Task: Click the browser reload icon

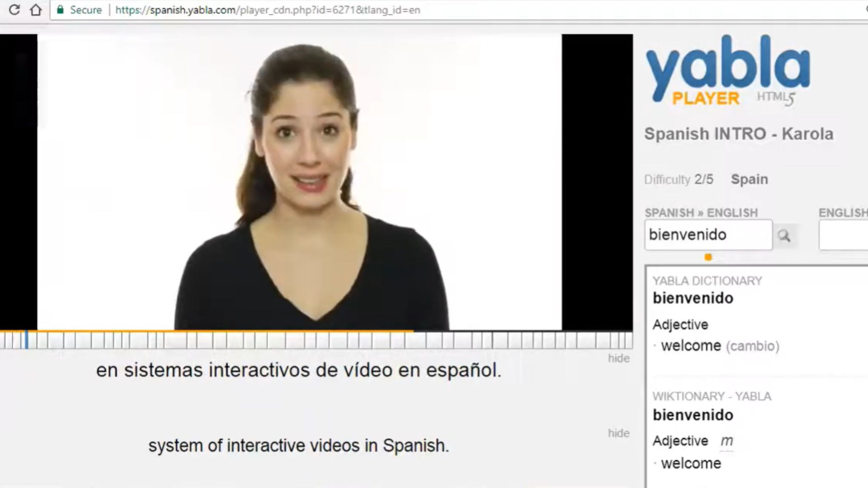Action: 14,10
